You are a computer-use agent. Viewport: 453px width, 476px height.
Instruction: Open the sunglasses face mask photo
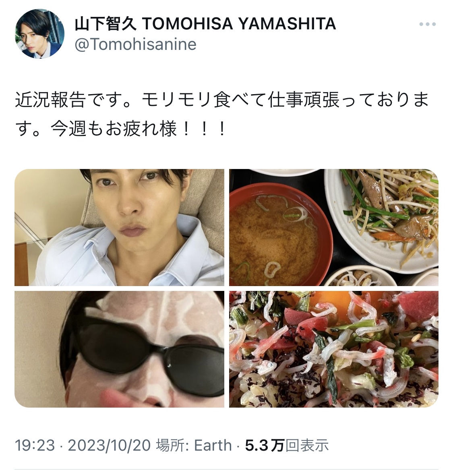(120, 349)
